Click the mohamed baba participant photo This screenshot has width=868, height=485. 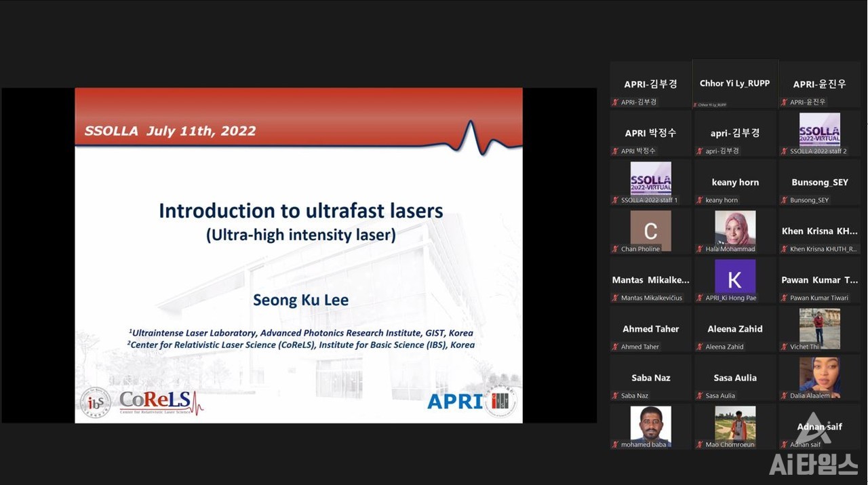650,424
